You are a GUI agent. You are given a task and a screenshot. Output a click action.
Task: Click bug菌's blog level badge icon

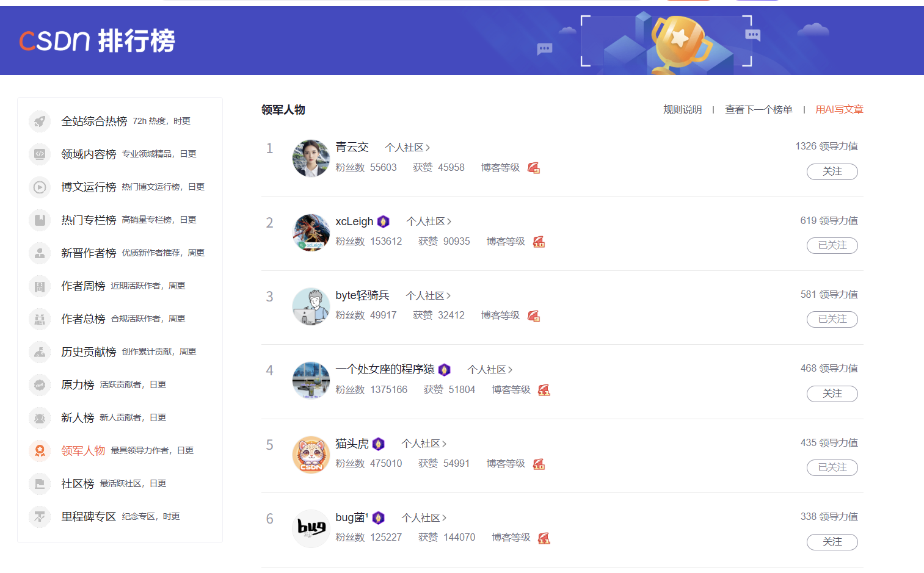(x=544, y=538)
